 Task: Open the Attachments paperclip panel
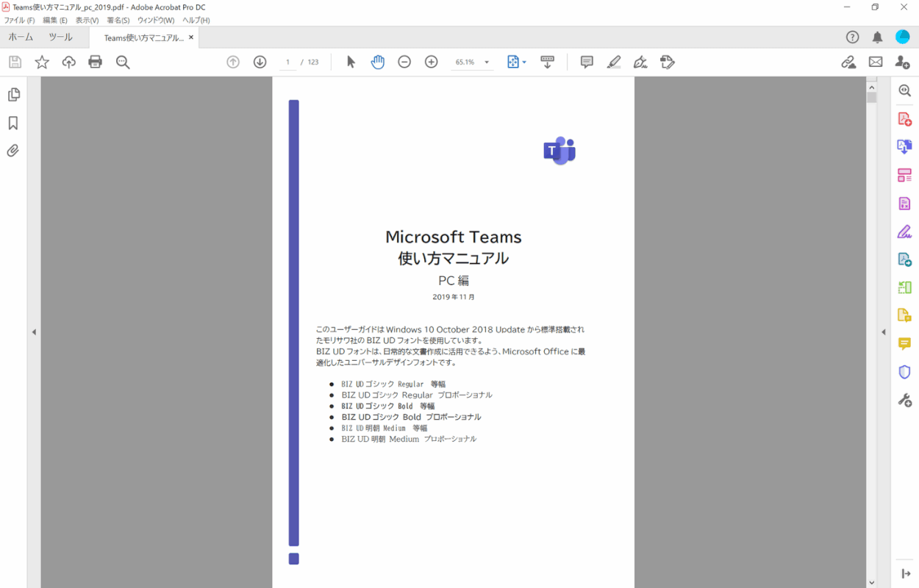[x=13, y=151]
